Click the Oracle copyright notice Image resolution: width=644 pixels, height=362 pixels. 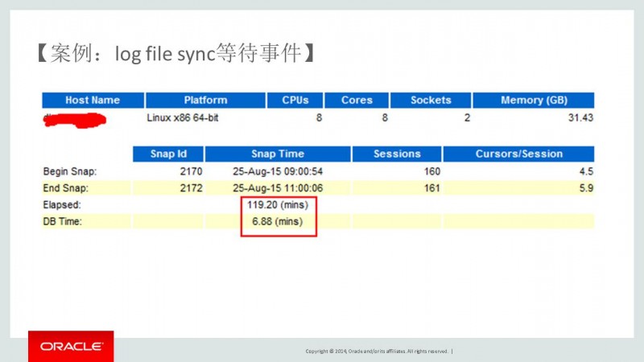(377, 352)
